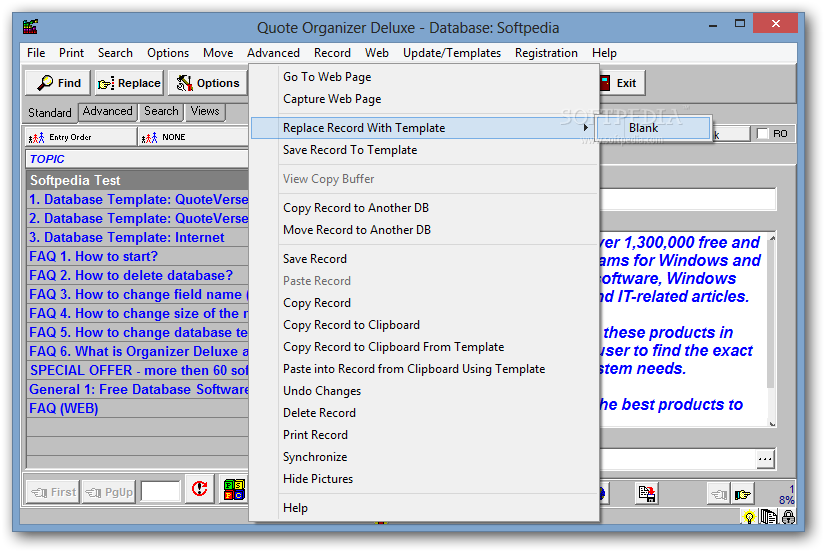Select the Softpedia Test record
825x552 pixels.
coord(137,180)
